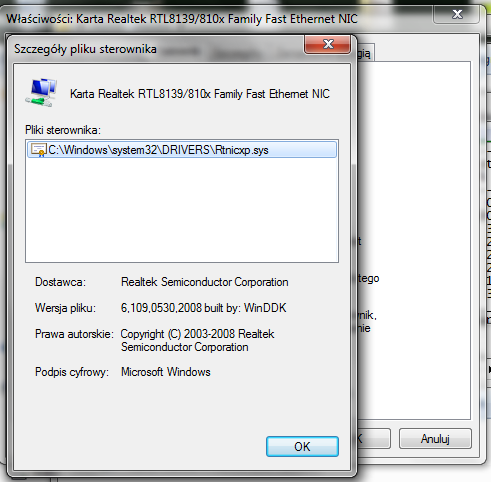The height and width of the screenshot is (482, 491).
Task: Click the Właściwości window title bar text
Action: [182, 19]
